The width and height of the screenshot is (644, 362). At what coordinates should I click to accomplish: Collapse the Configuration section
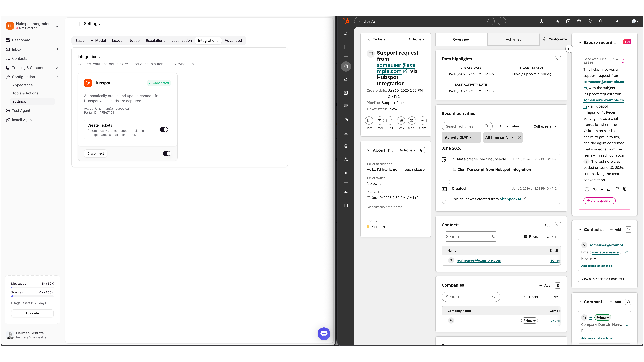57,77
